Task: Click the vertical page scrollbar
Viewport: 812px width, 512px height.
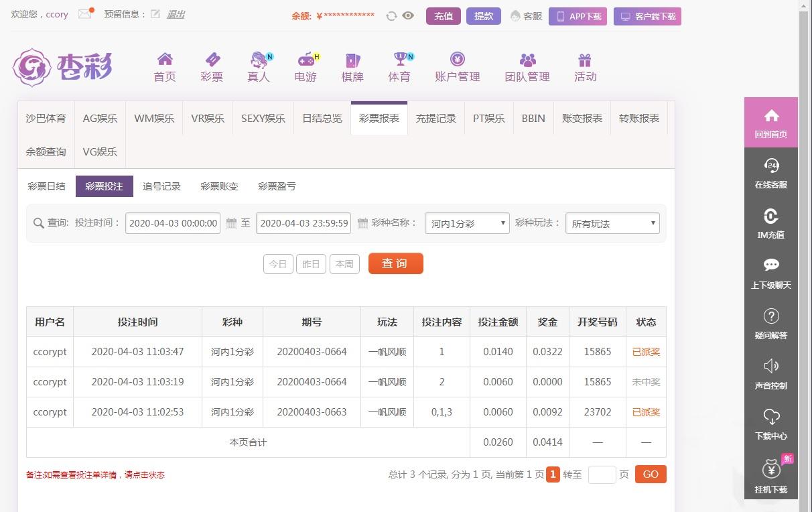Action: pos(804,201)
